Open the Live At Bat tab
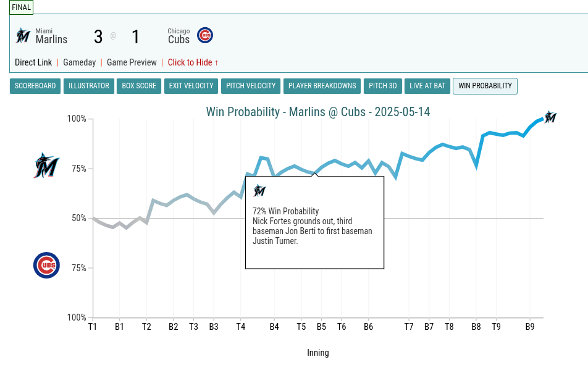The image size is (588, 365). pyautogui.click(x=427, y=86)
